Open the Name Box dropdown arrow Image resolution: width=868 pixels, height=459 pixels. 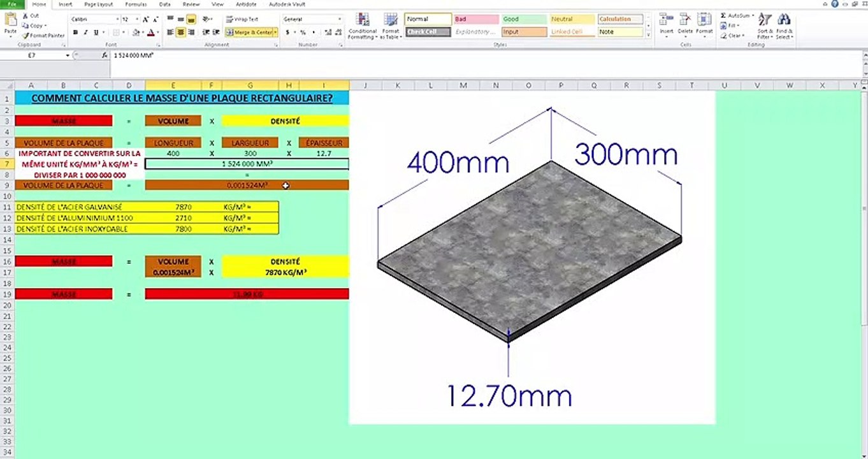tap(68, 55)
